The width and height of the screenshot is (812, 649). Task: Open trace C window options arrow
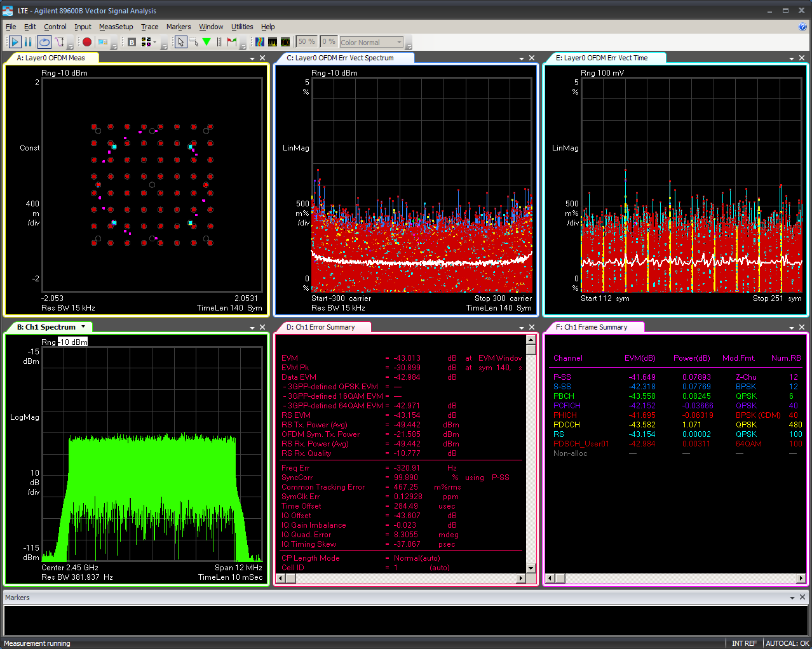tap(522, 58)
